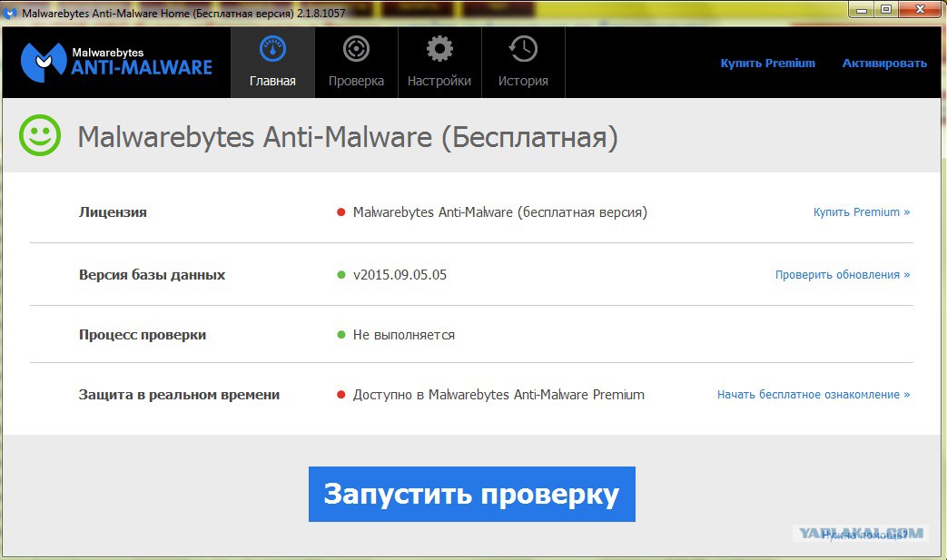Click the green smiley status icon

coord(40,136)
